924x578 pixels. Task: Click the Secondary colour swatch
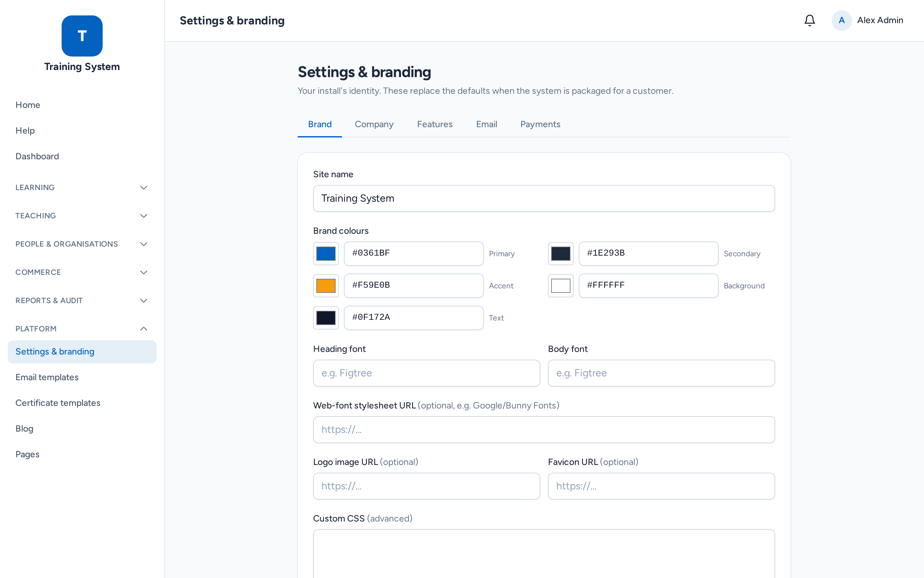pos(560,253)
